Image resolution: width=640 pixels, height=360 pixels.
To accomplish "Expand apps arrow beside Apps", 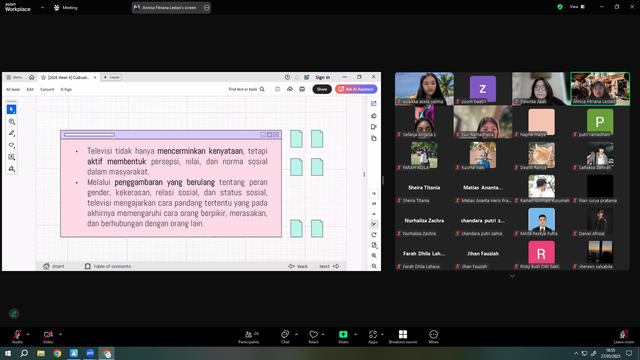I will coord(382,334).
